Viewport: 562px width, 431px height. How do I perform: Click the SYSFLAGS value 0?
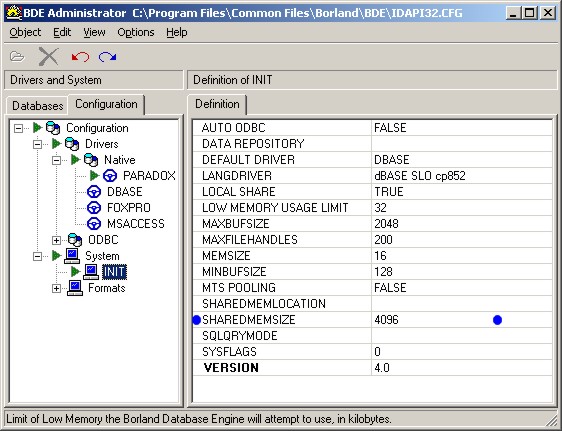coord(377,352)
